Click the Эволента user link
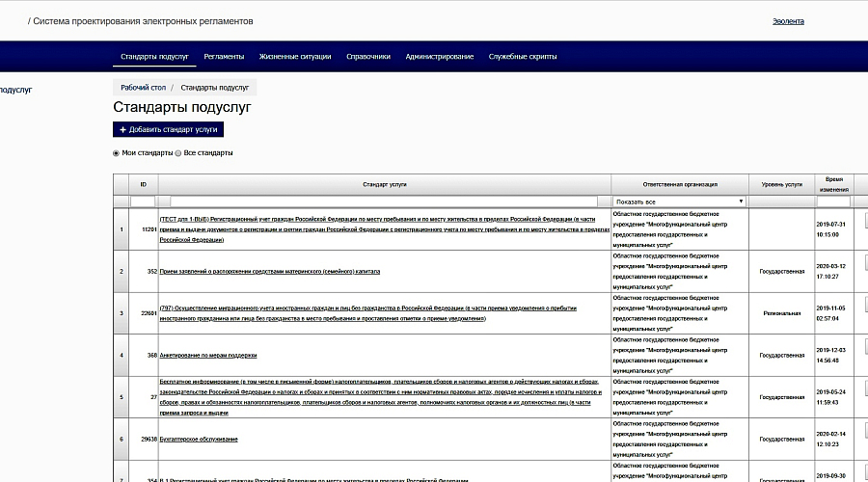868x482 pixels. (x=788, y=21)
